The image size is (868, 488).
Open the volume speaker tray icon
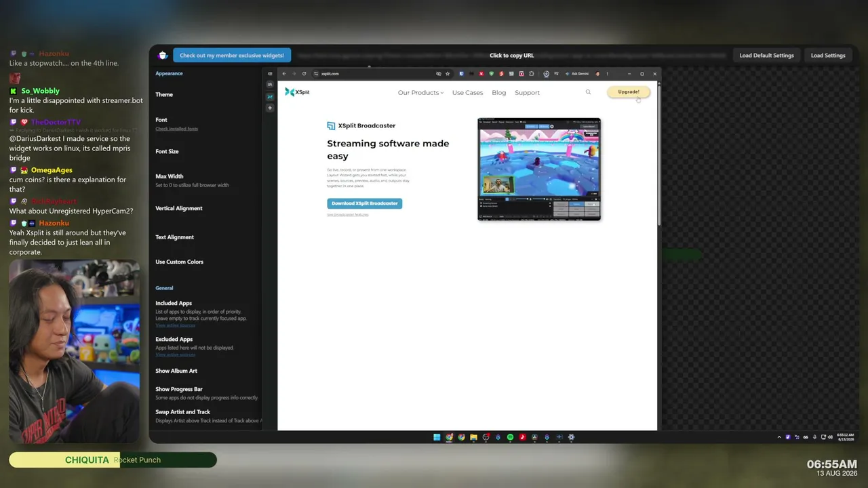point(831,437)
